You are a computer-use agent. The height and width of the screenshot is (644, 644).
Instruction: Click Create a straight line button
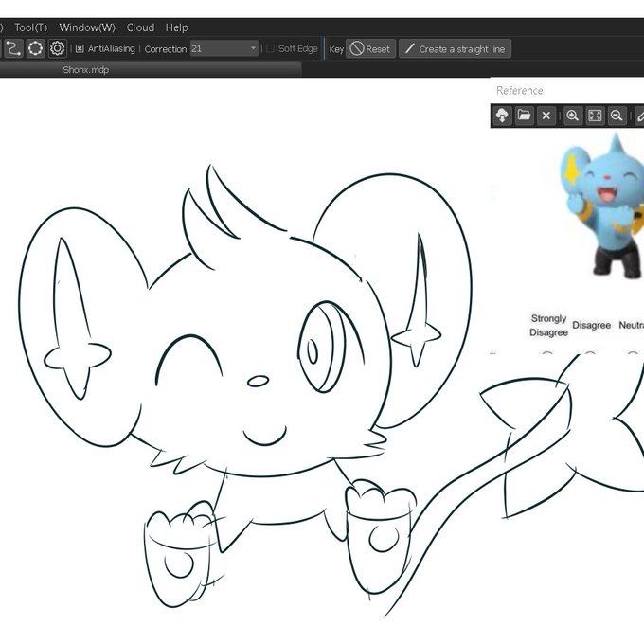pos(456,49)
